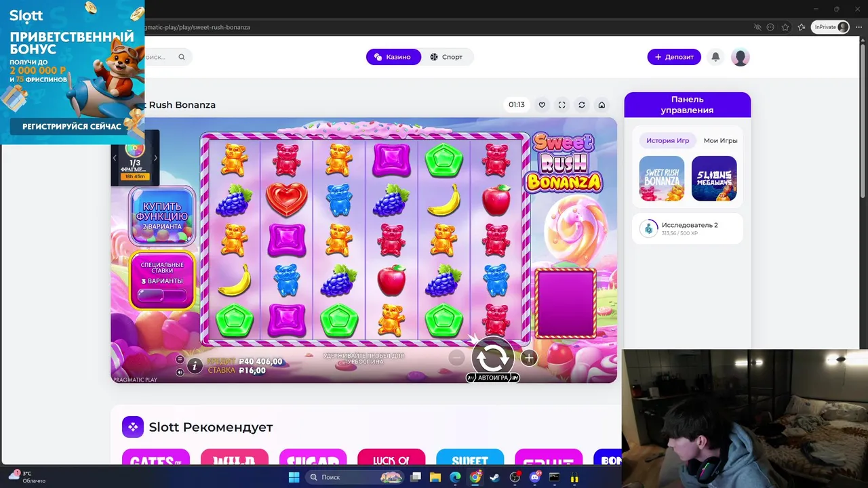868x488 pixels.
Task: Click the Депозит button
Action: (674, 57)
